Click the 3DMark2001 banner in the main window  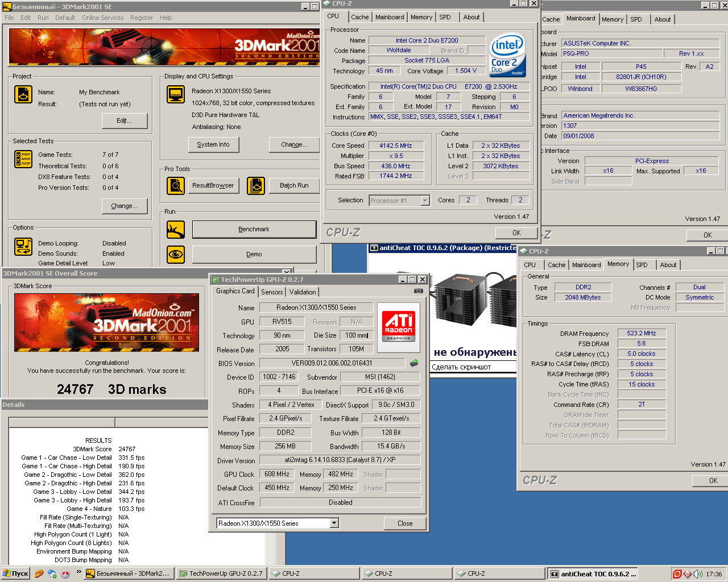pyautogui.click(x=164, y=47)
